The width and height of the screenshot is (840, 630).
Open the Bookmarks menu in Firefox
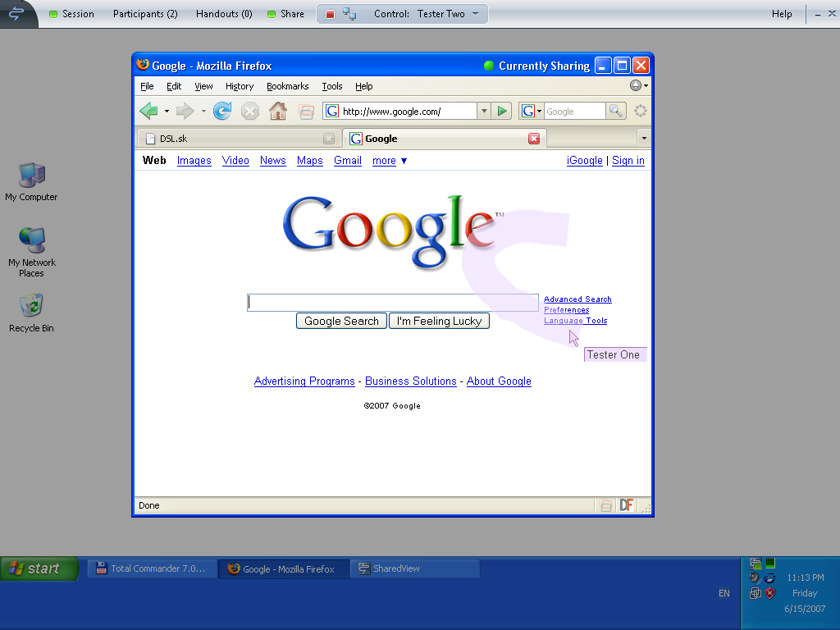coord(288,86)
